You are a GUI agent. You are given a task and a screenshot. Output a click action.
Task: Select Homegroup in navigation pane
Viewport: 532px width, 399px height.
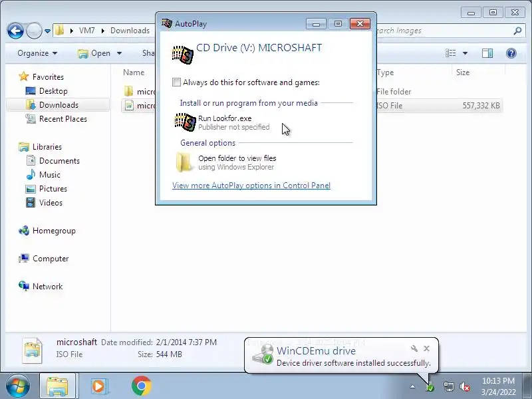(54, 231)
